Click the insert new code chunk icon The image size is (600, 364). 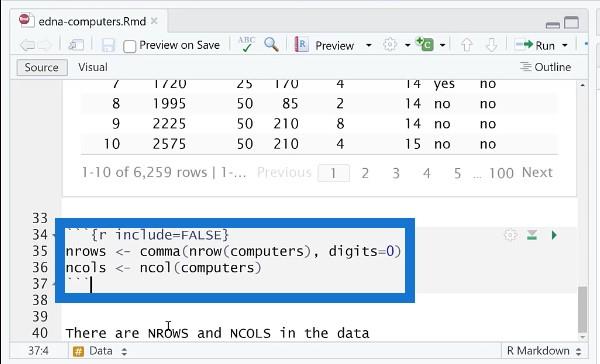click(424, 44)
